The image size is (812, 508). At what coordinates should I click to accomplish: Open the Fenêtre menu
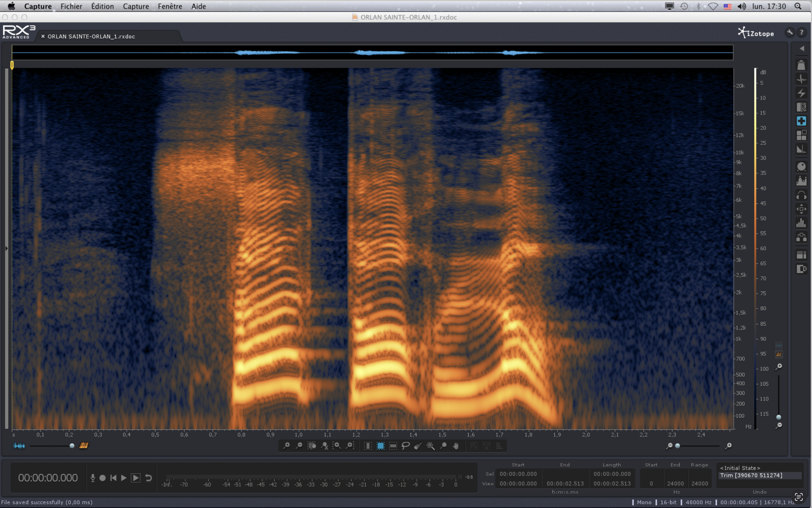(170, 6)
